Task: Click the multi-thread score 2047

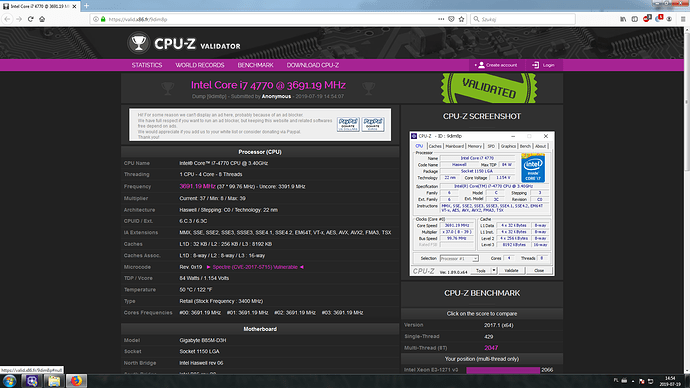Action: (491, 348)
